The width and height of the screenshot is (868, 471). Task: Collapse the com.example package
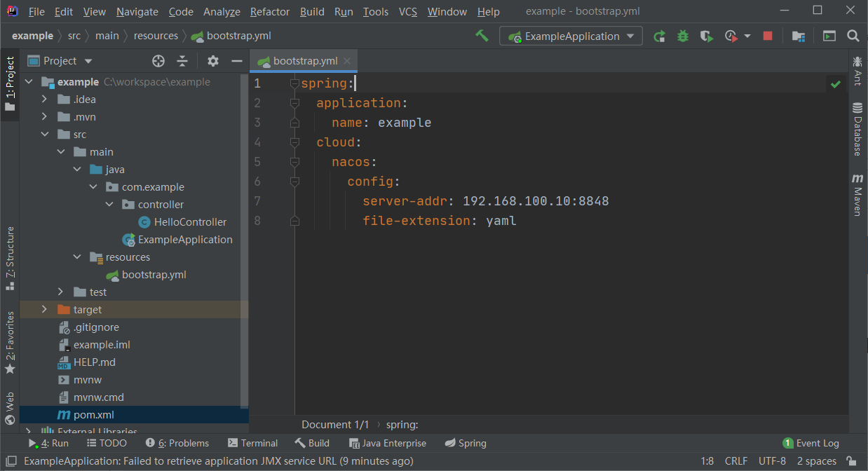click(93, 187)
